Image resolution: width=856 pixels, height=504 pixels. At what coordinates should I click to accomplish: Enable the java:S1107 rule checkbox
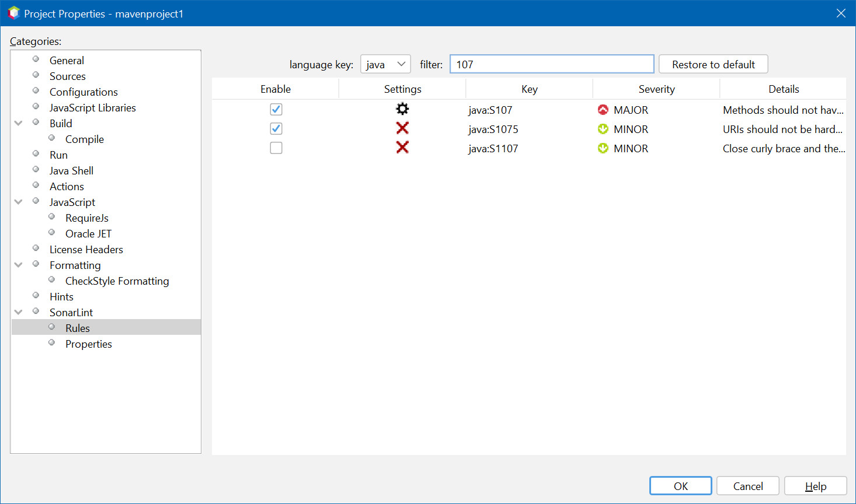(276, 148)
